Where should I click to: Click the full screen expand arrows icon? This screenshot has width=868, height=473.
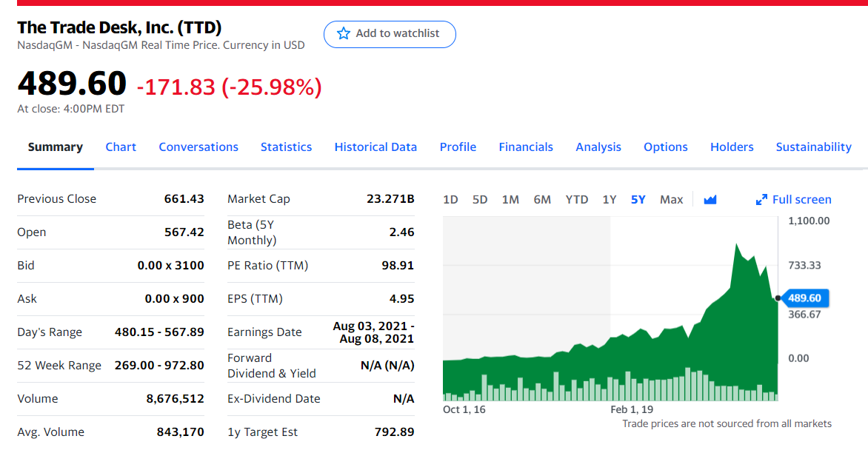pos(761,200)
